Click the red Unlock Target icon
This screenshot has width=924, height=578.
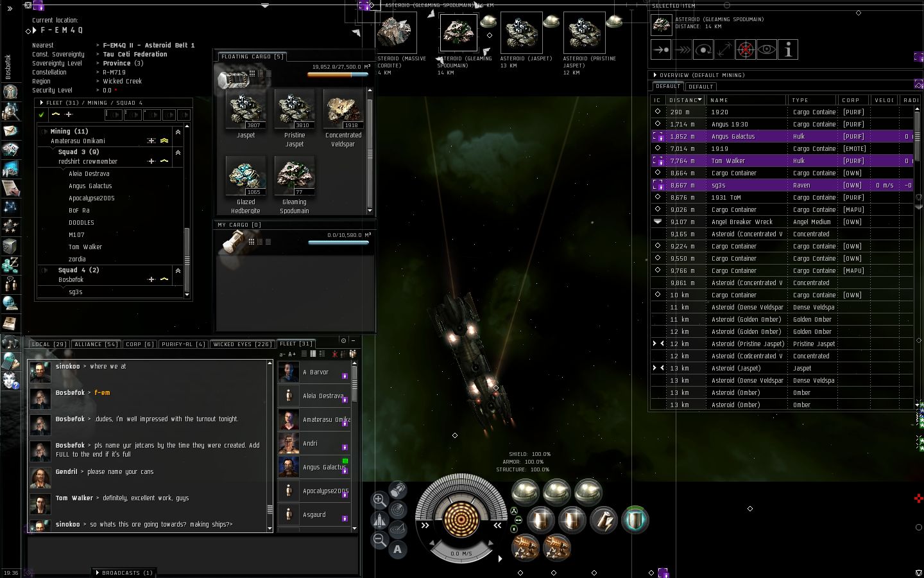[x=746, y=49]
